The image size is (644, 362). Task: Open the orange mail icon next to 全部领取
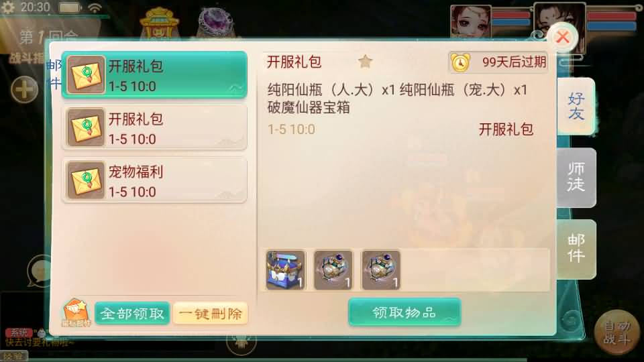coord(76,313)
